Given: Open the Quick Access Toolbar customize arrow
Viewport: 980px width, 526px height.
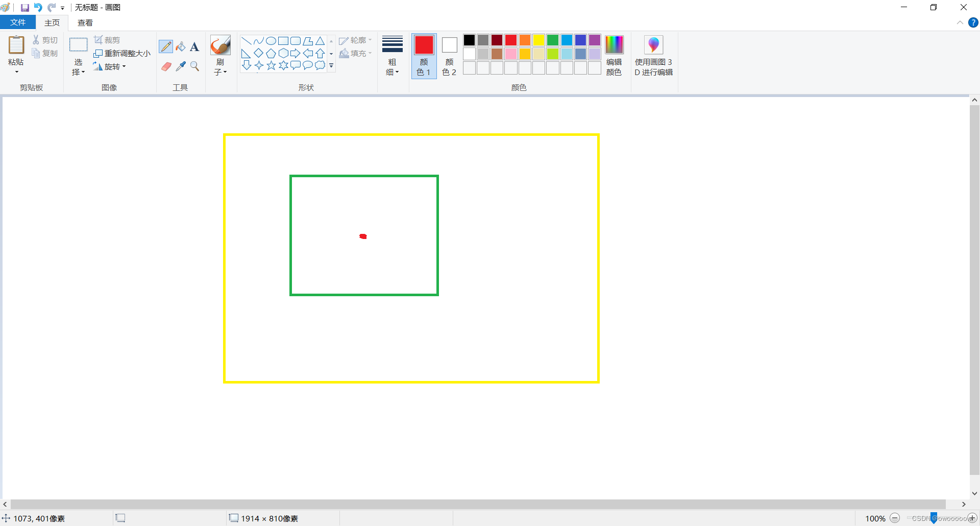Looking at the screenshot, I should tap(62, 8).
